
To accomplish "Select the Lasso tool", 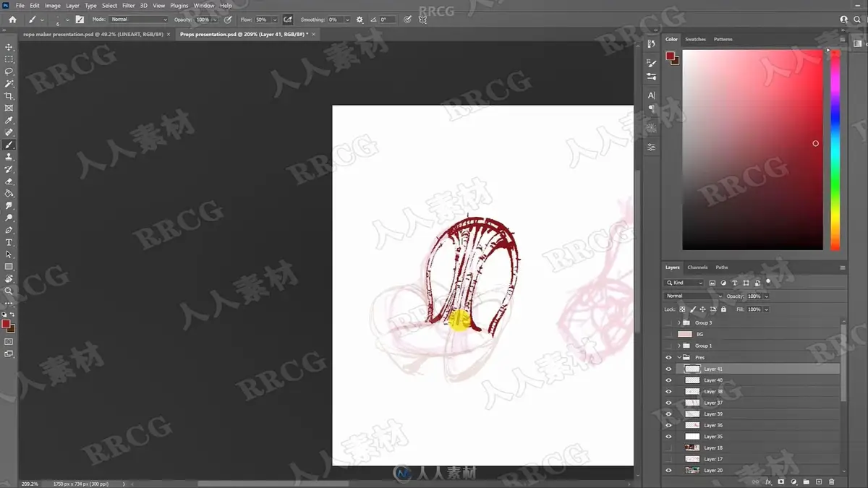I will pyautogui.click(x=9, y=72).
